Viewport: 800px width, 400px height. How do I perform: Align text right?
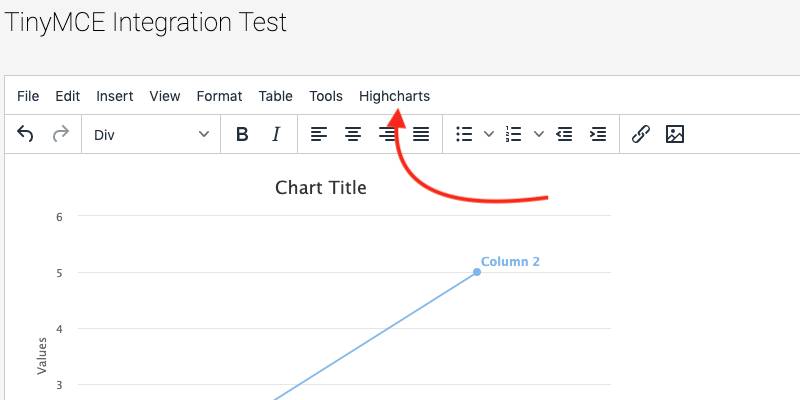click(387, 134)
